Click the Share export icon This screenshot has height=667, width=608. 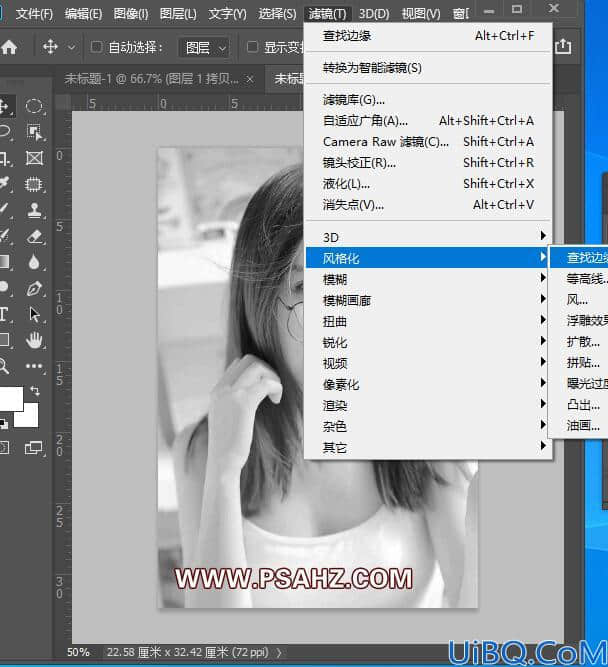[x=563, y=46]
